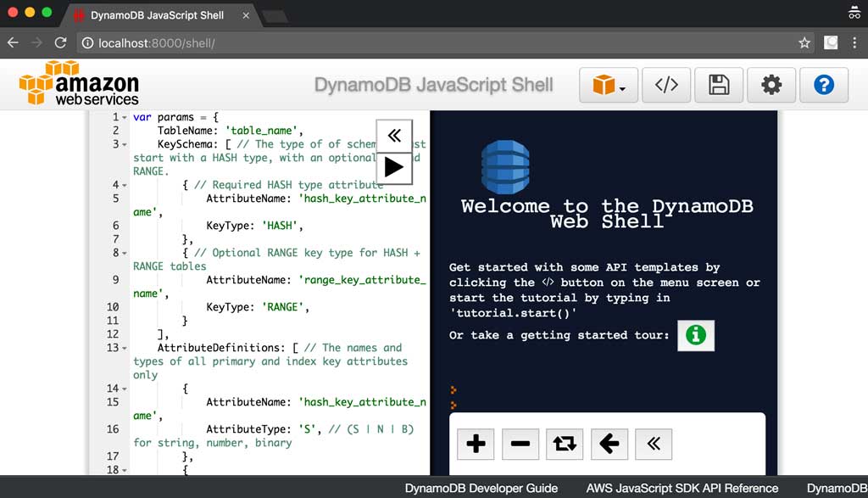The image size is (868, 498).
Task: Click line number 12 in the gutter
Action: click(x=113, y=334)
